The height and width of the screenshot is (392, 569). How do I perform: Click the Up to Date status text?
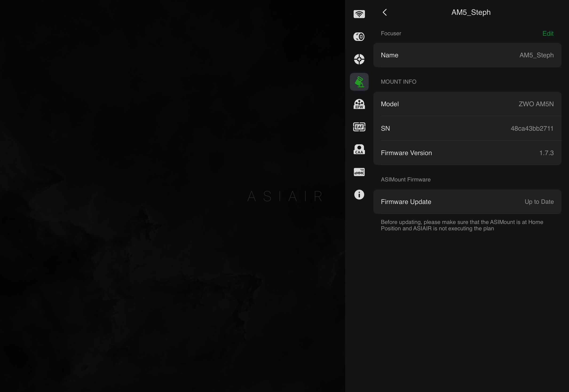coord(539,202)
